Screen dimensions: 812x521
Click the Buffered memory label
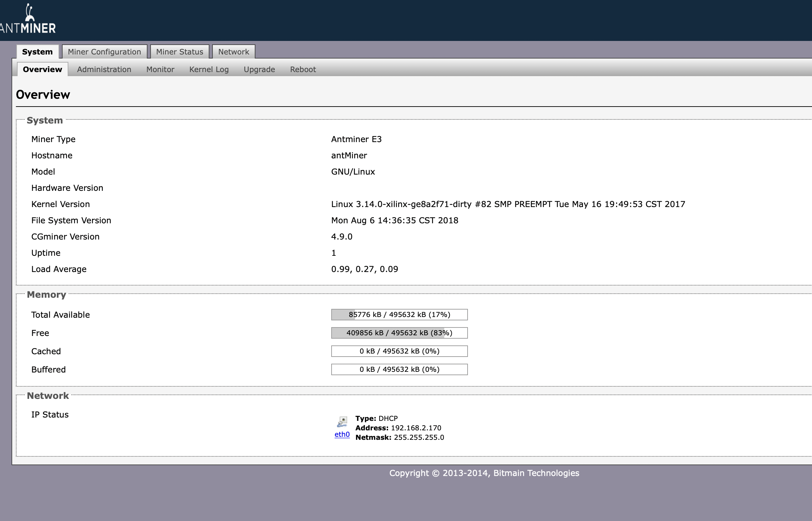point(48,370)
